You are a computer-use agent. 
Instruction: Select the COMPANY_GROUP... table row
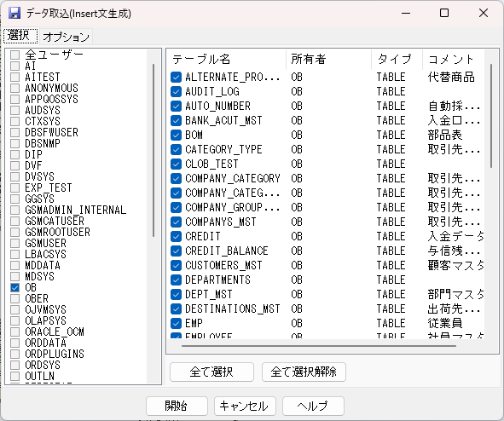(x=326, y=207)
